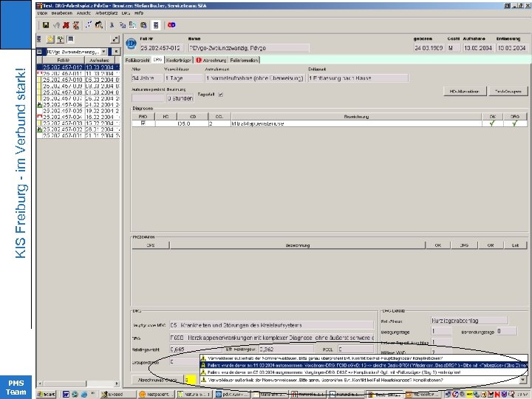Click the Word icon in taskbar quick launch
The image size is (532, 399).
coord(66,395)
